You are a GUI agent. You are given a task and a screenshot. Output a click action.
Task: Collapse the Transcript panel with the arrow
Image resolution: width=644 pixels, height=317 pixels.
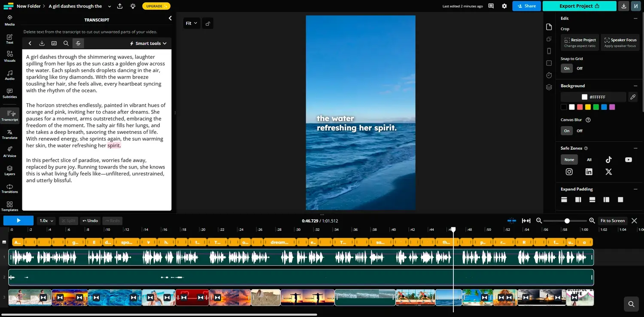pos(170,18)
